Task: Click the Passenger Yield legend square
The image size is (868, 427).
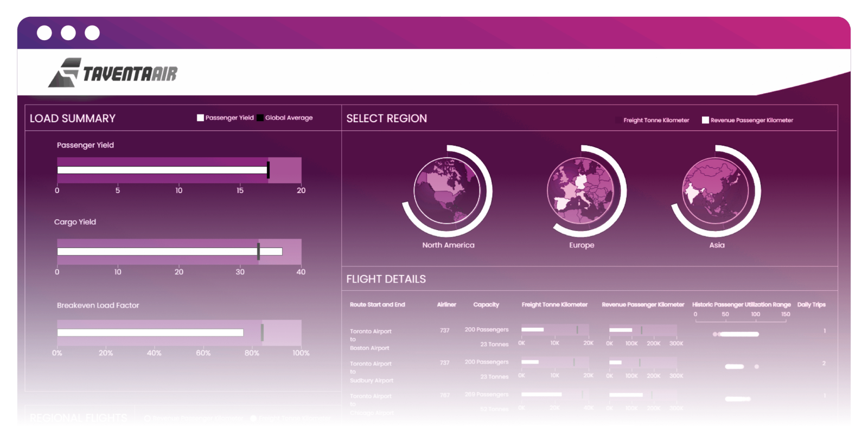Action: click(x=200, y=118)
